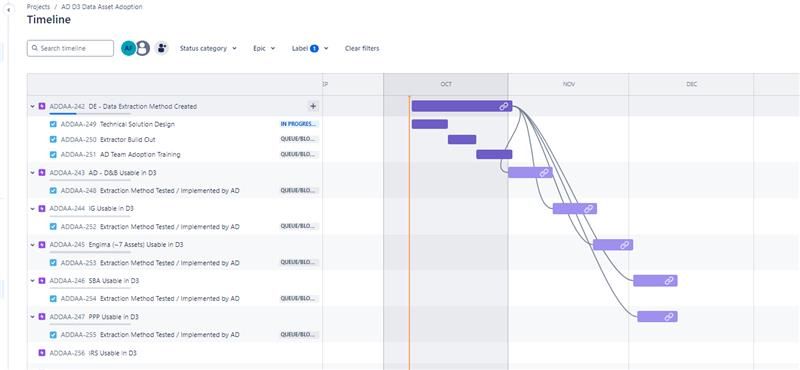Click QUEUE/BLO status on ADDAA-251
This screenshot has height=370, width=800.
click(299, 154)
